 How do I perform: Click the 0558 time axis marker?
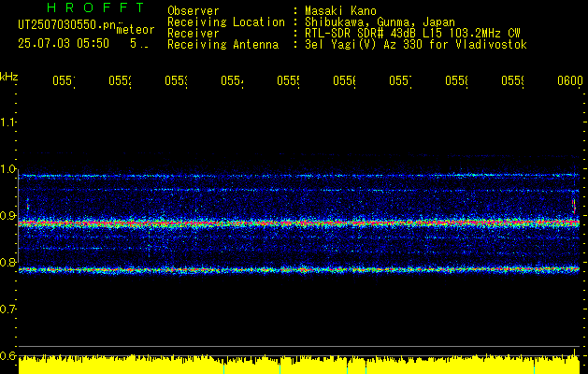457,81
